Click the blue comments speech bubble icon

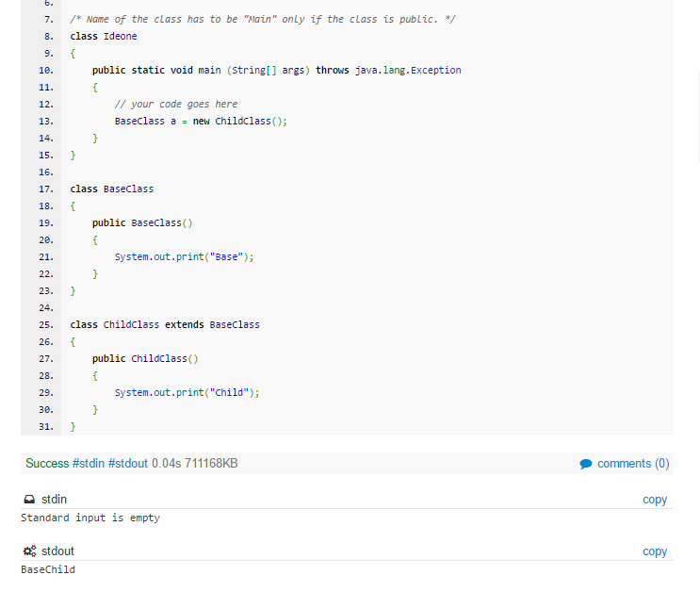point(586,464)
